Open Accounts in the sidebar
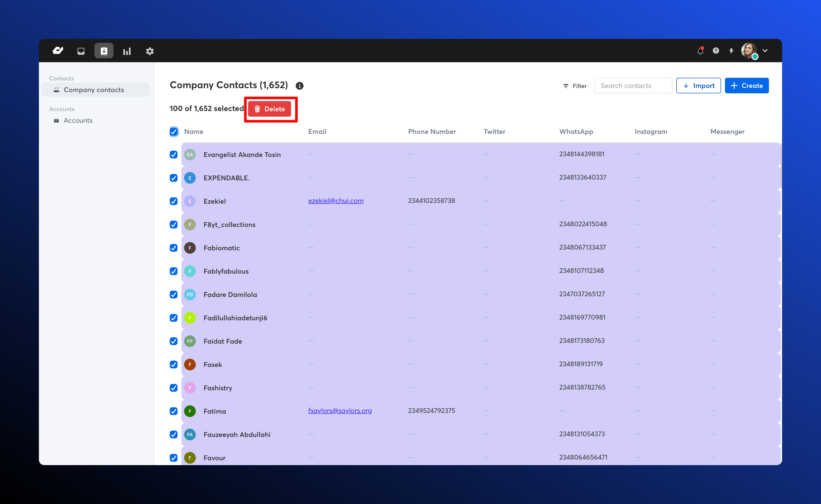Viewport: 821px width, 504px height. coord(78,121)
